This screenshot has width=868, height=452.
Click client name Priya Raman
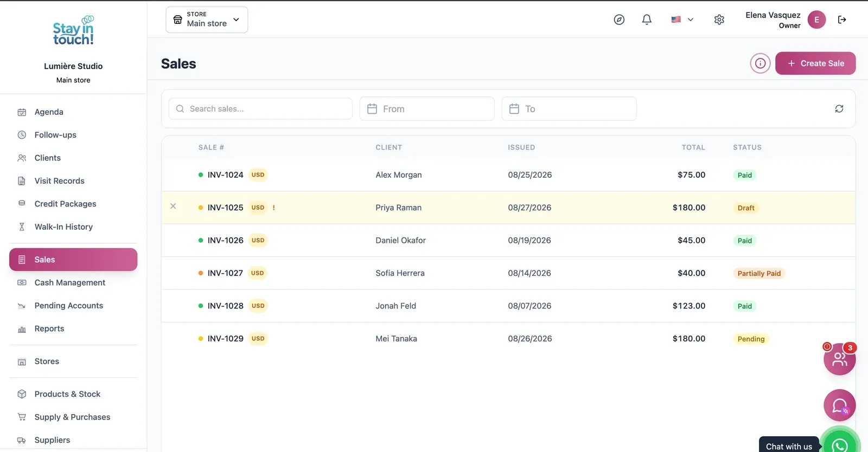(x=399, y=208)
